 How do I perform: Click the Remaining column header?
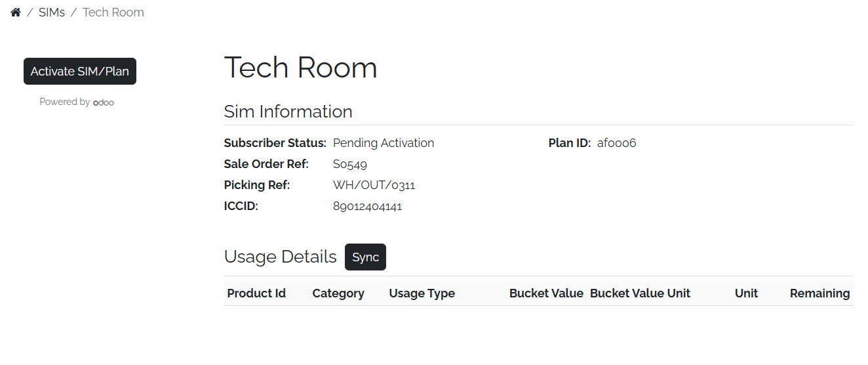pos(819,293)
